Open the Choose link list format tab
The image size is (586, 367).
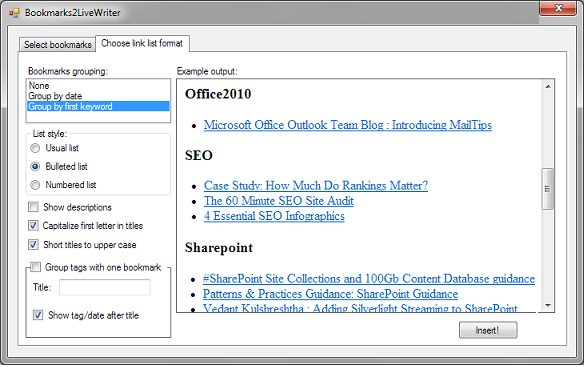142,43
